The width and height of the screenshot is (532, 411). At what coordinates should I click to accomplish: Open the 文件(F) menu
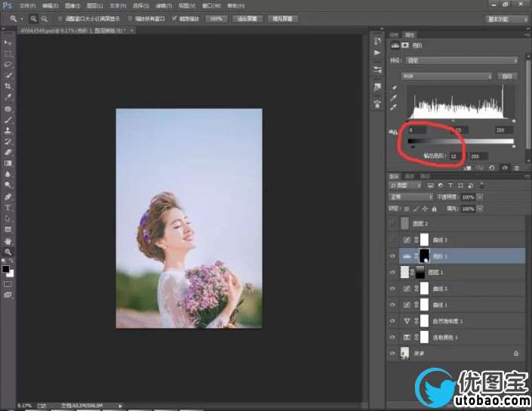pos(27,6)
